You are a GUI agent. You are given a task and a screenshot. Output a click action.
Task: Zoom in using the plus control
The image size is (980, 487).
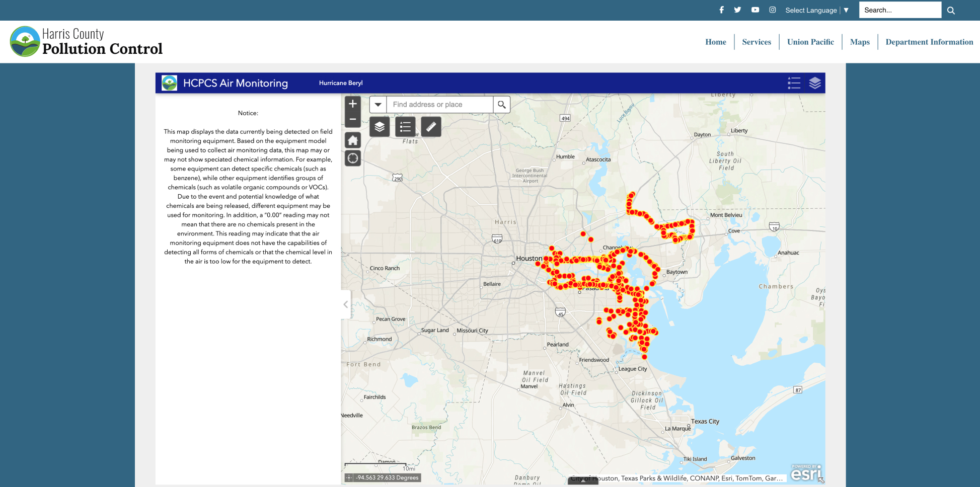pyautogui.click(x=353, y=104)
